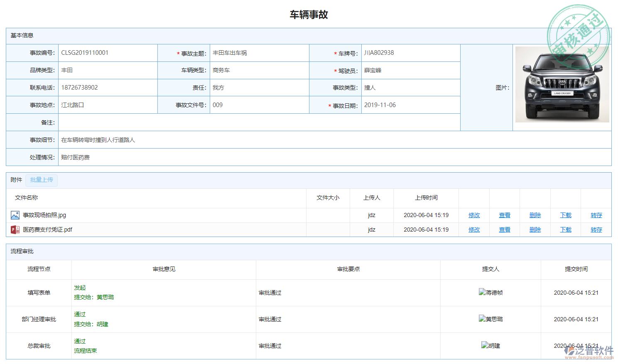Download the 事故现场拍照.jpg attachment

point(566,215)
